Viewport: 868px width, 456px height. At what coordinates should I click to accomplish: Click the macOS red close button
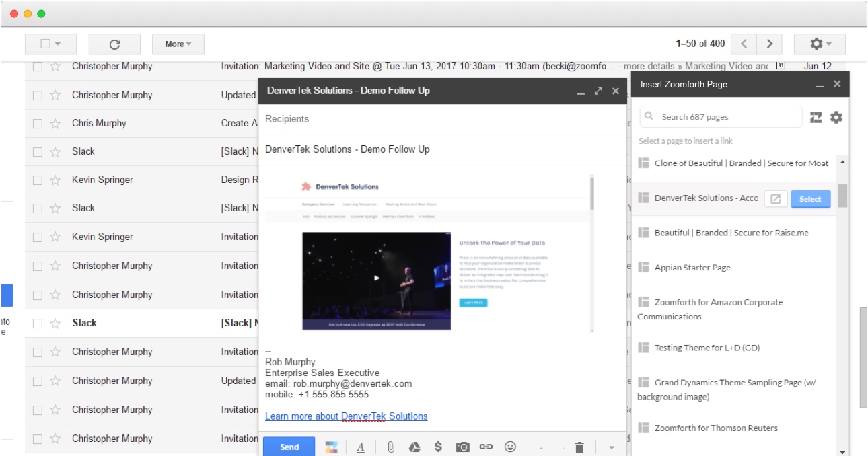click(x=14, y=13)
